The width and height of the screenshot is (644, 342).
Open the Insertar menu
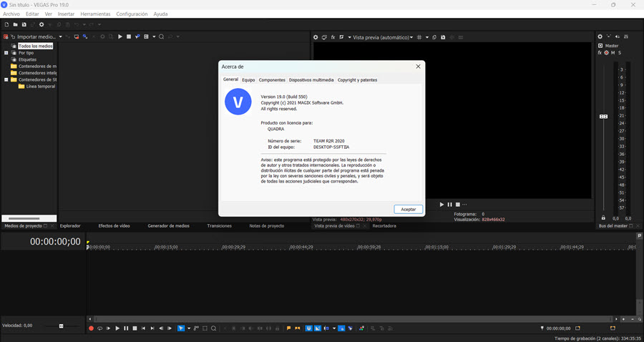66,14
